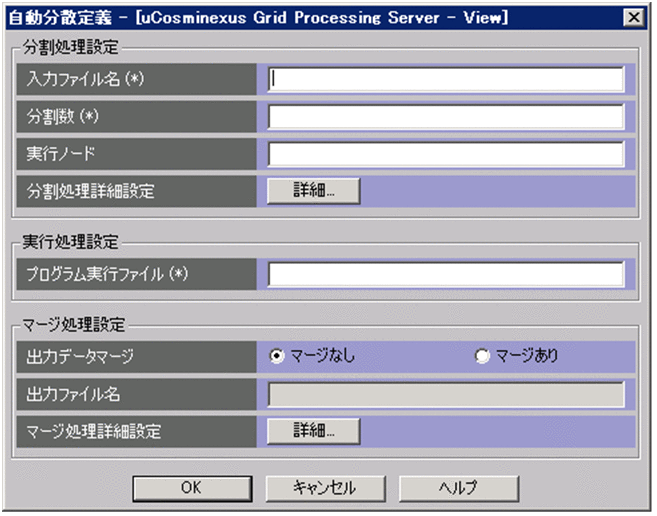Viewport: 657px width, 516px height.
Task: Click the 実行ノード label
Action: coord(61,154)
